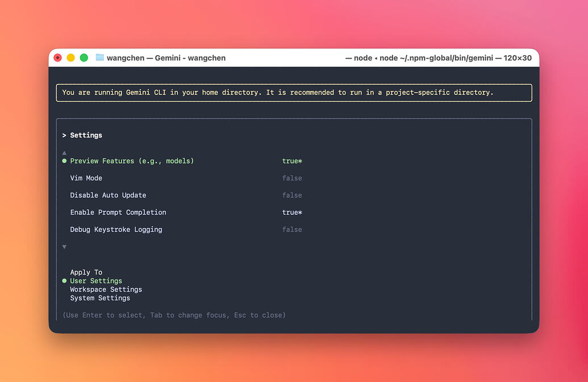Click the red close window button
This screenshot has height=382, width=588.
point(58,58)
